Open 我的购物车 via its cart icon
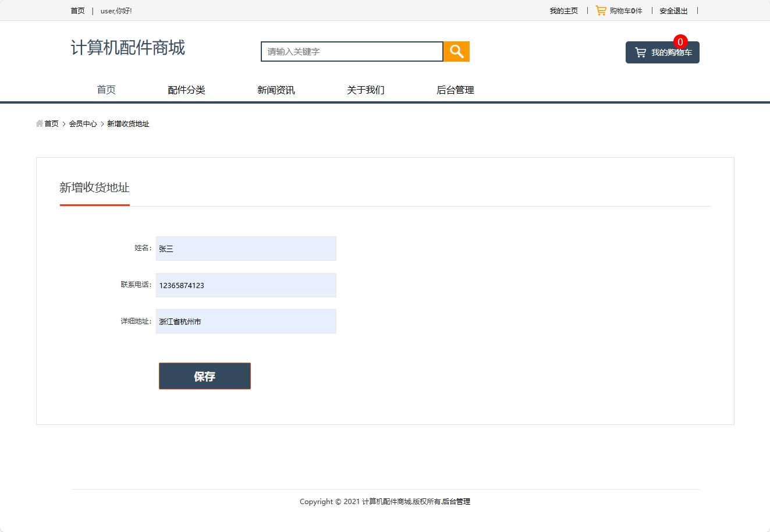Viewport: 770px width, 532px height. point(641,52)
